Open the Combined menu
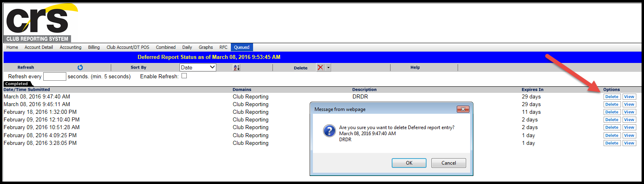This screenshot has width=644, height=184. [x=166, y=47]
